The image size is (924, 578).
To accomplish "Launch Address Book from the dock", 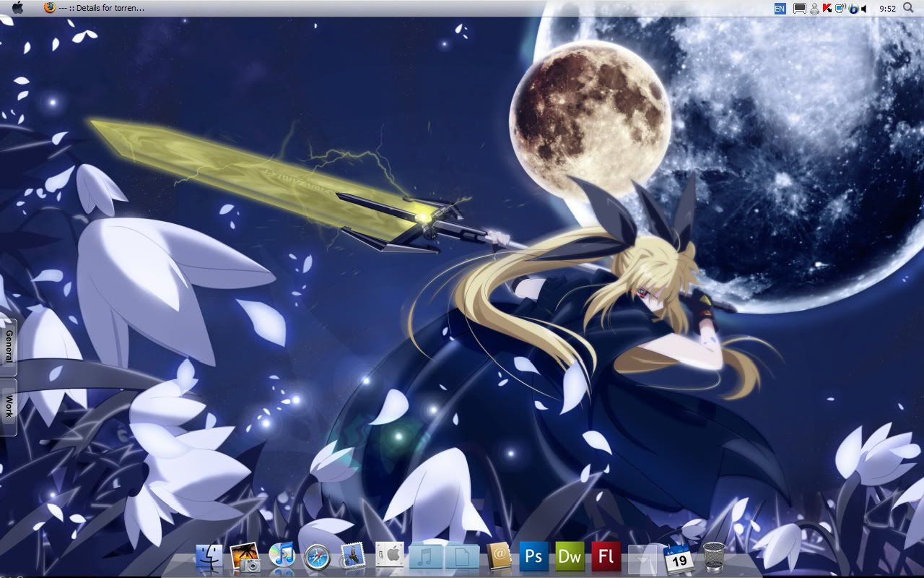I will click(x=498, y=556).
